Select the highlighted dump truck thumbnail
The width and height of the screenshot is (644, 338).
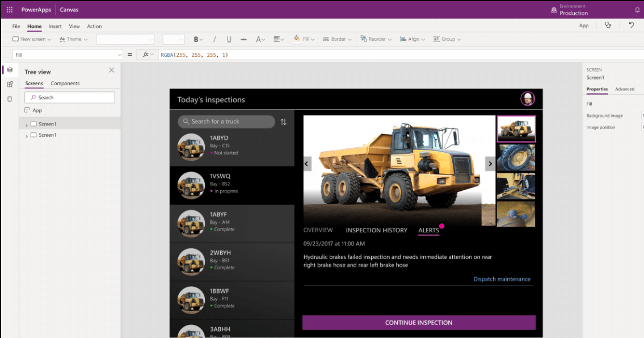tap(516, 129)
